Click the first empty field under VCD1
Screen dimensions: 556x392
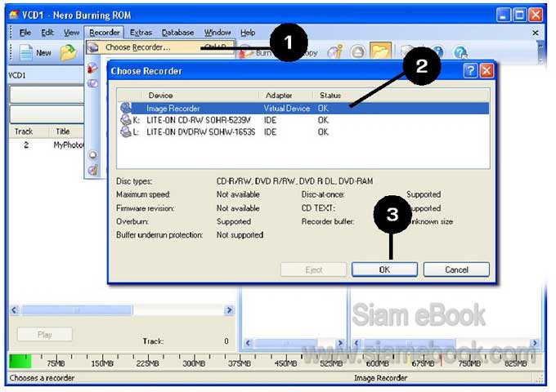47,95
